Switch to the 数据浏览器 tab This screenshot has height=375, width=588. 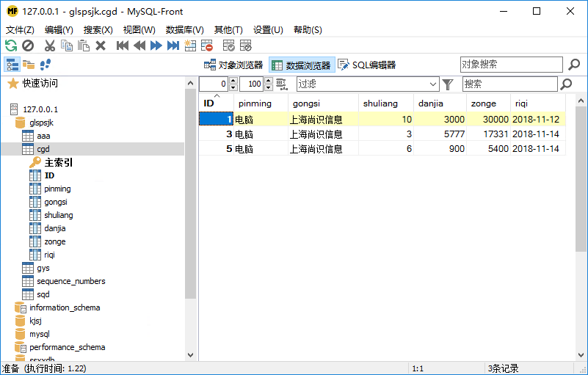tap(302, 65)
